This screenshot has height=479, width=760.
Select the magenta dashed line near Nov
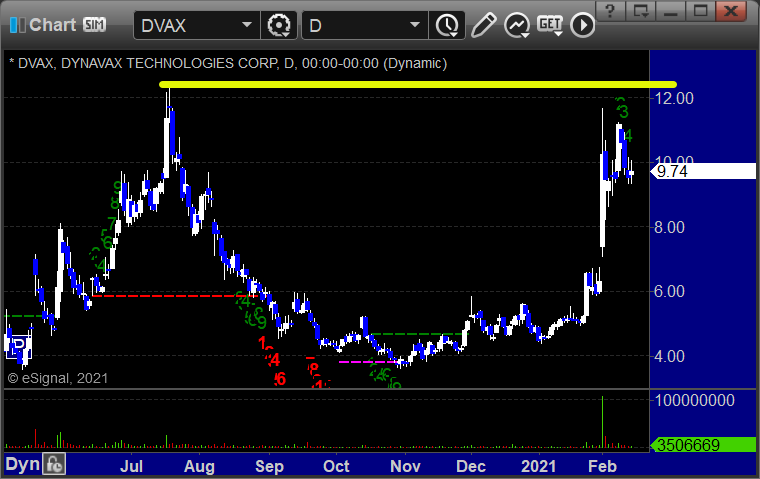[x=368, y=362]
